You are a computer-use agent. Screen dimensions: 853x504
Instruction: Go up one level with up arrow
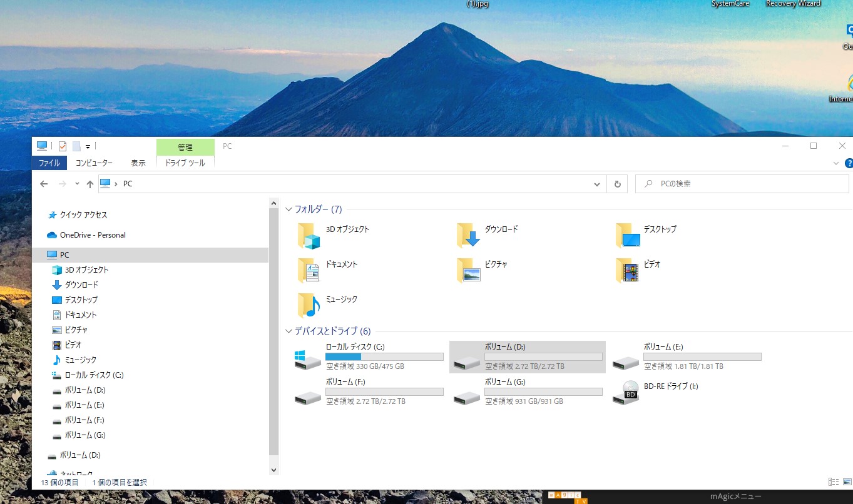pos(90,184)
